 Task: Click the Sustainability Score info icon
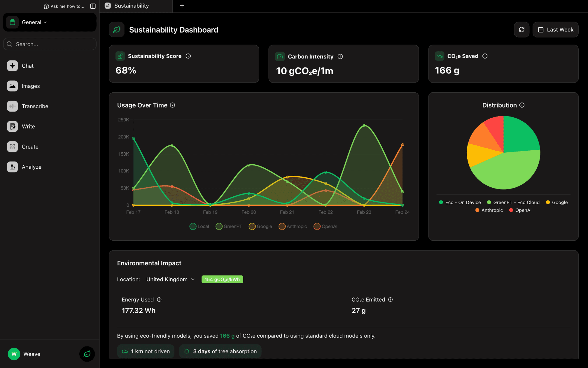(x=188, y=56)
